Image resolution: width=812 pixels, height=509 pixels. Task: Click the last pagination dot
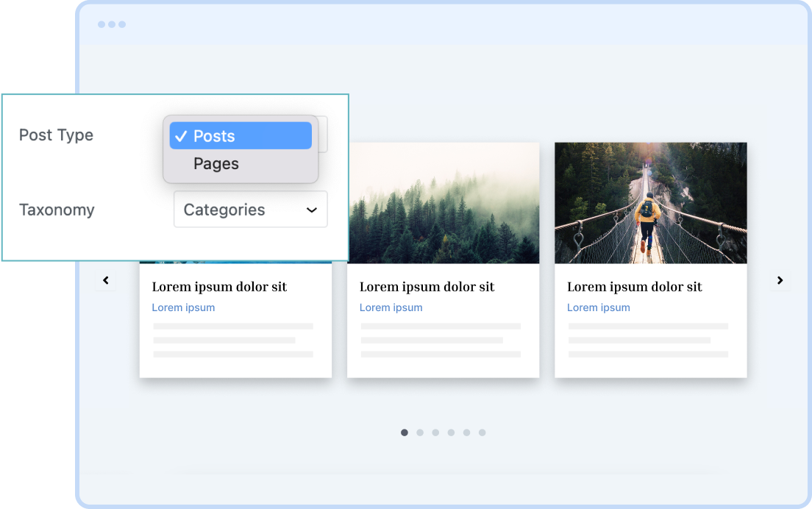(482, 433)
